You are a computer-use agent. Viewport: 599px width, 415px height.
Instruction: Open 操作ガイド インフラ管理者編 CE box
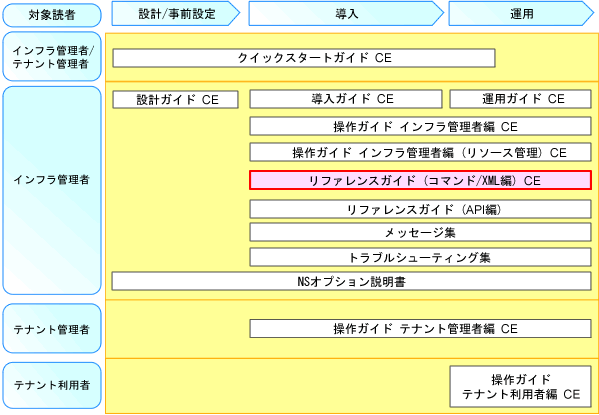(x=421, y=126)
